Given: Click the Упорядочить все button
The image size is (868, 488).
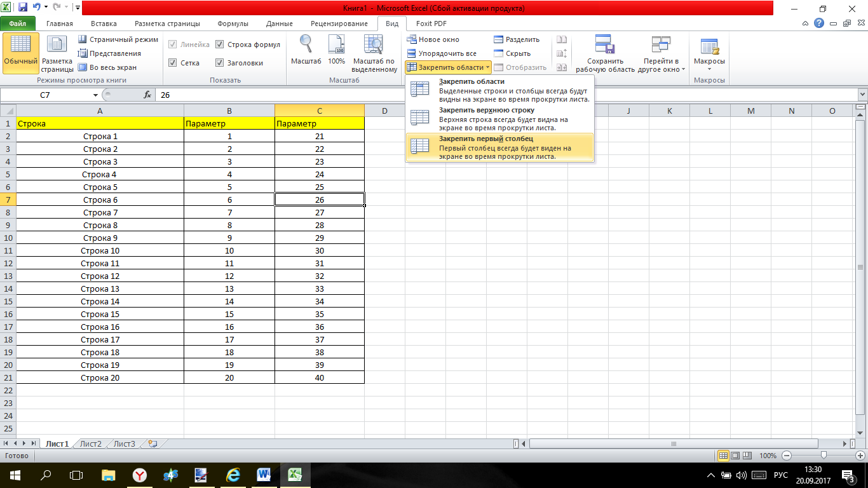Looking at the screenshot, I should (x=442, y=53).
